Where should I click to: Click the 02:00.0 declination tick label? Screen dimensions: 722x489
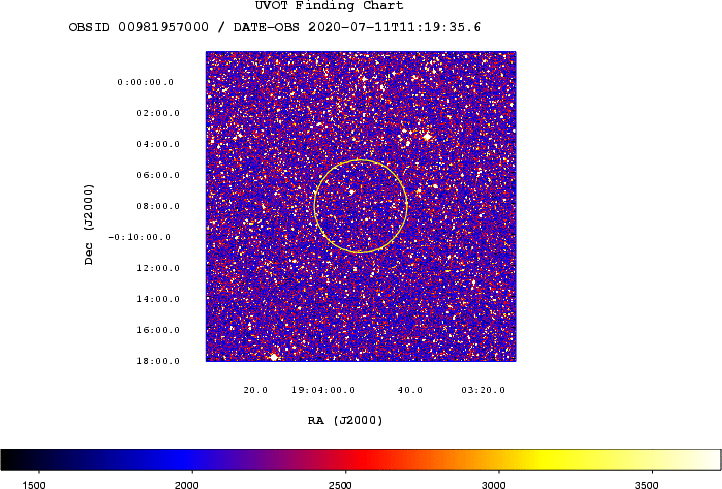coord(158,113)
